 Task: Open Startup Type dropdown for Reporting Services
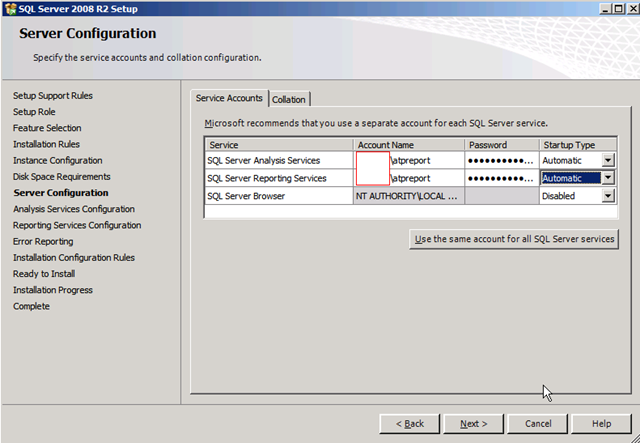click(x=608, y=178)
